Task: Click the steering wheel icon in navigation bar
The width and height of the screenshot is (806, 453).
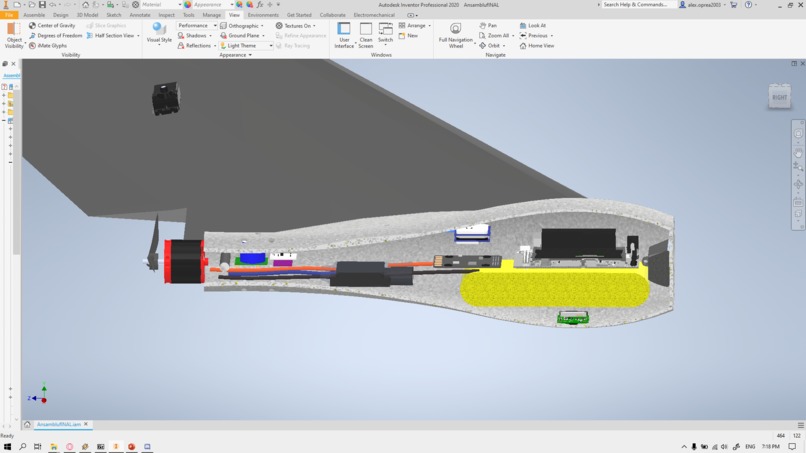Action: coord(798,134)
